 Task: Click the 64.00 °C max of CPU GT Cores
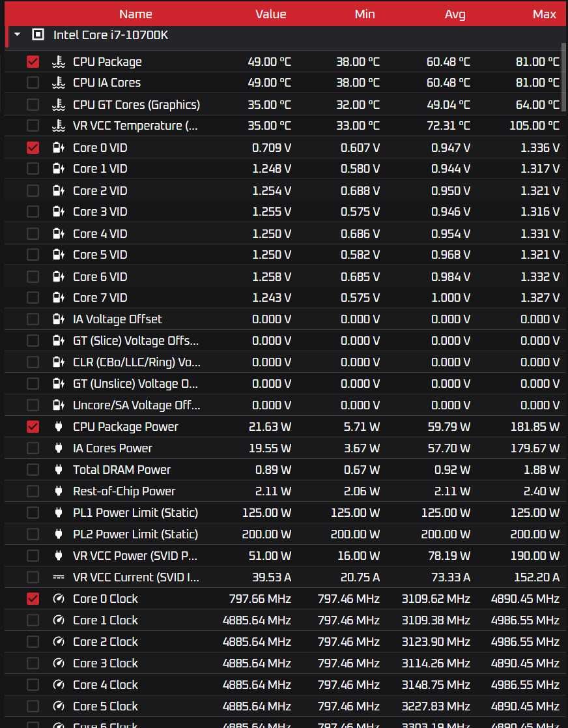[x=538, y=104]
